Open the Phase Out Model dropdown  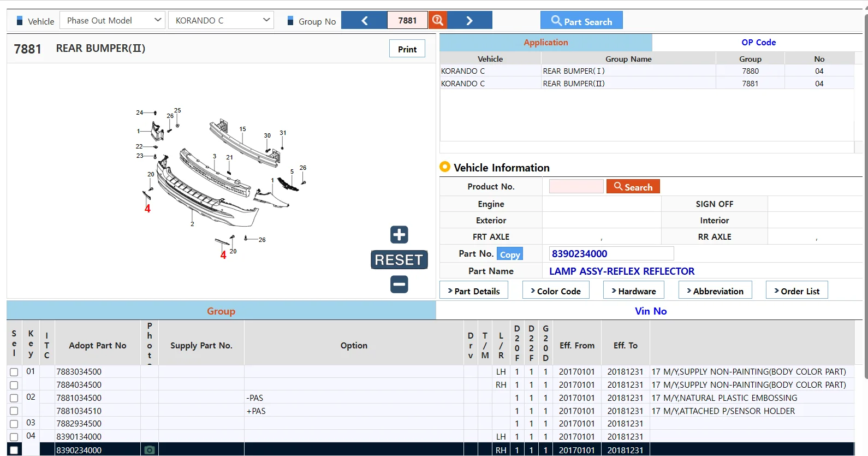pos(112,20)
